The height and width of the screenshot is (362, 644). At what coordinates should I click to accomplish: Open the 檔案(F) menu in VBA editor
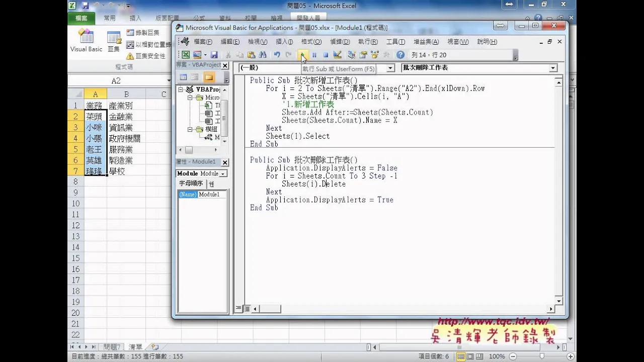pyautogui.click(x=203, y=42)
